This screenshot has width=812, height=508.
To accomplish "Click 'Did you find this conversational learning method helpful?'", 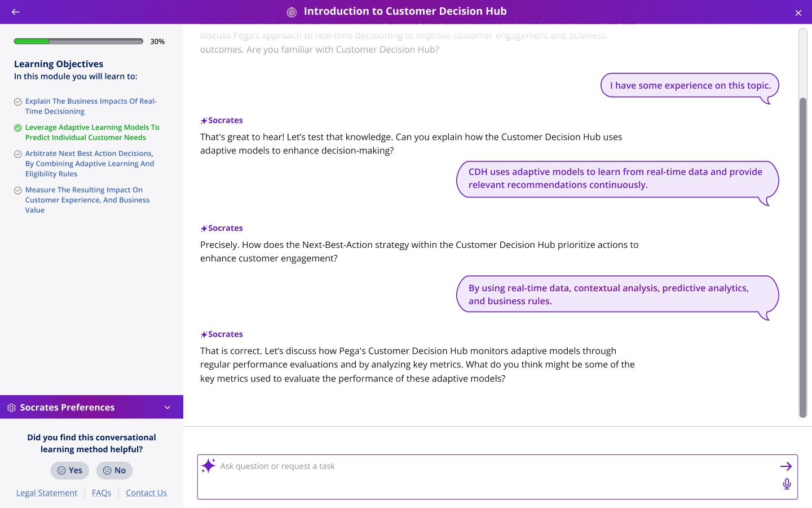I will coord(91,443).
